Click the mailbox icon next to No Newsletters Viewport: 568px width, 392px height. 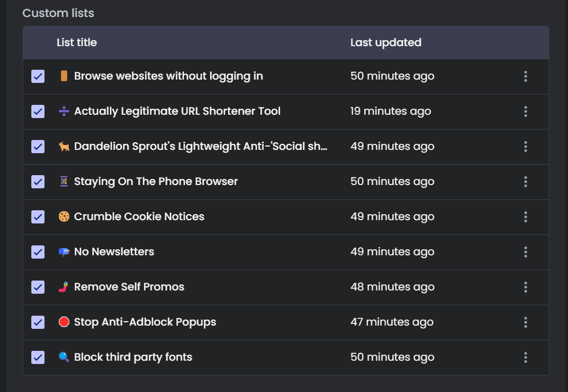click(x=64, y=251)
